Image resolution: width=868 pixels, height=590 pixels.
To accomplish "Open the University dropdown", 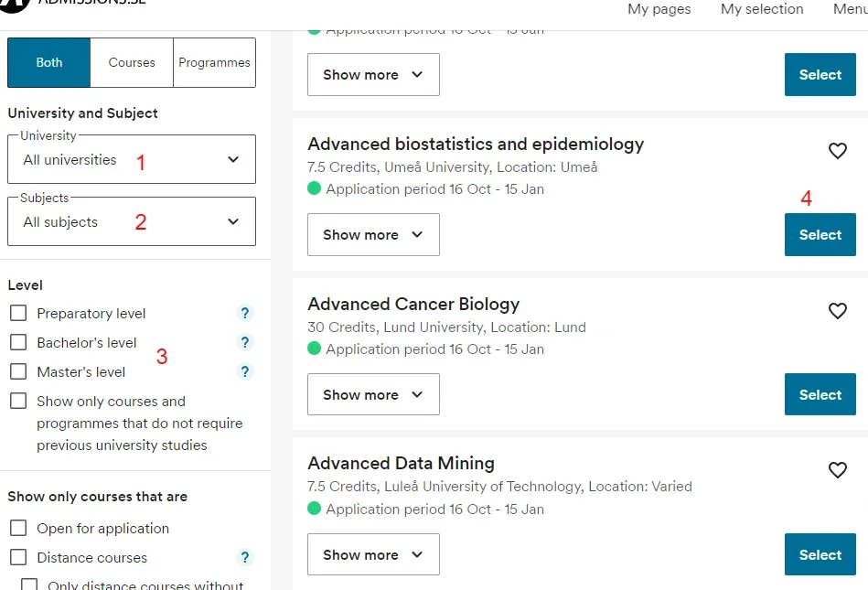I will pyautogui.click(x=132, y=160).
